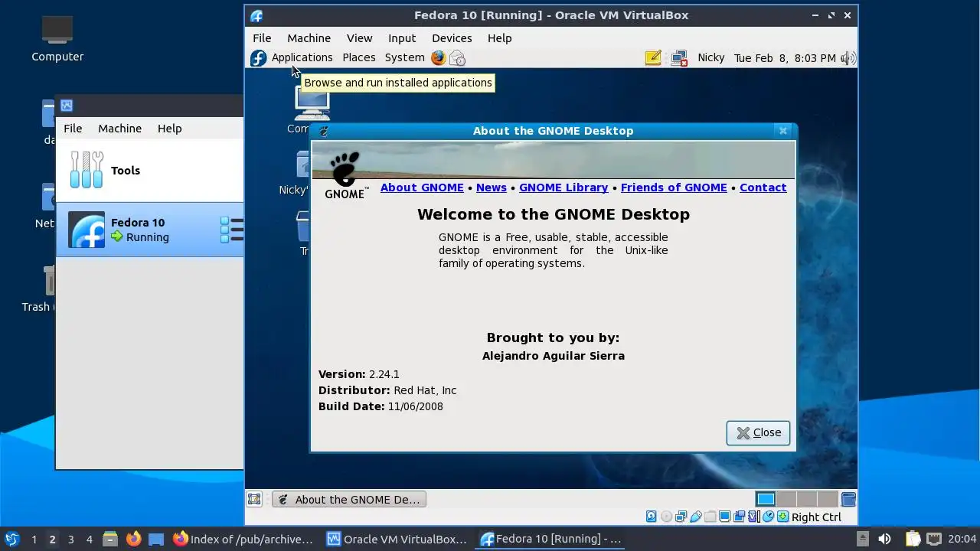Follow the Contact link
The height and width of the screenshot is (551, 980).
763,187
